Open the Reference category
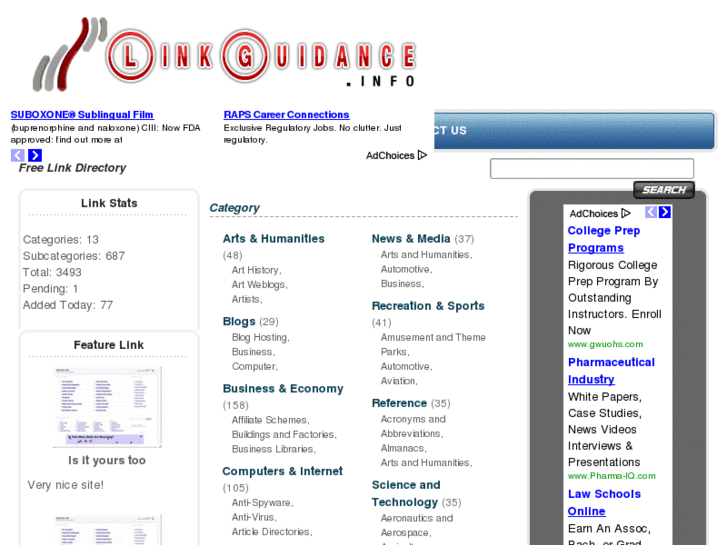Viewport: 727px width, 545px height. [x=399, y=403]
